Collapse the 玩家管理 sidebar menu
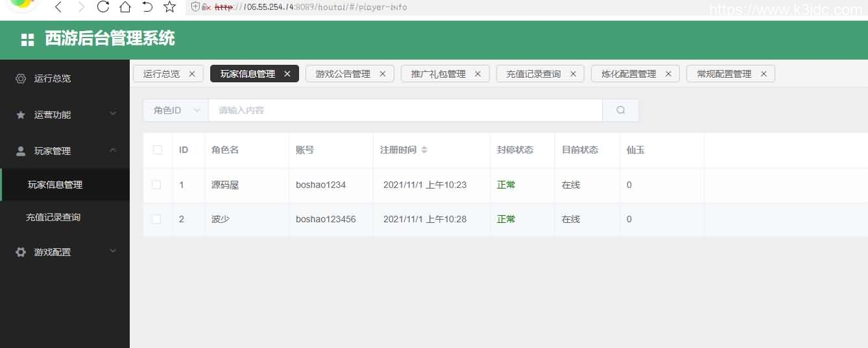This screenshot has height=348, width=868. [65, 151]
